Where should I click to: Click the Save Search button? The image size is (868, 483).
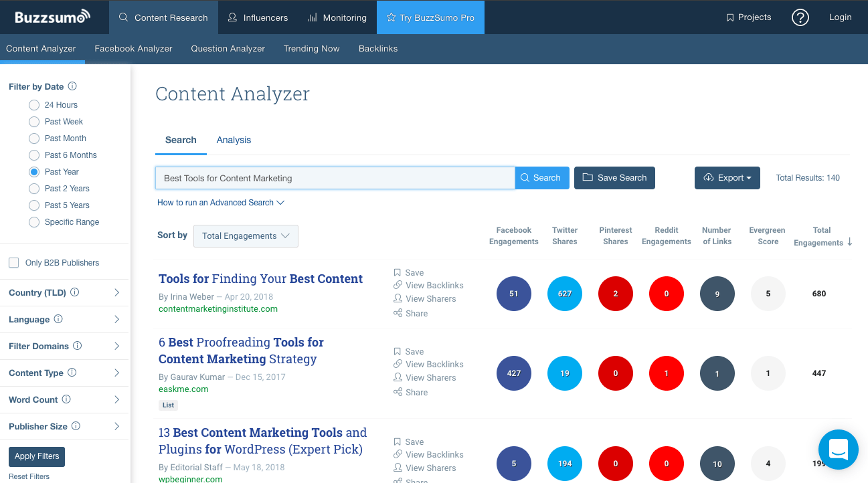(x=614, y=178)
